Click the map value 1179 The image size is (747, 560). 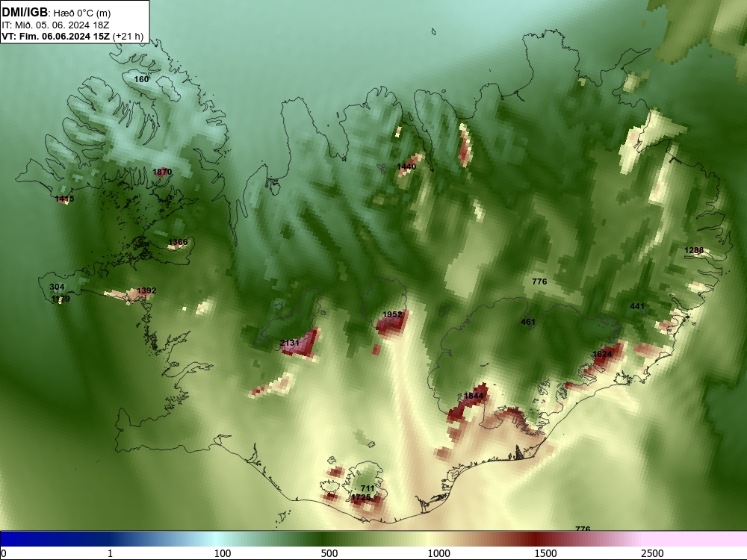(61, 299)
